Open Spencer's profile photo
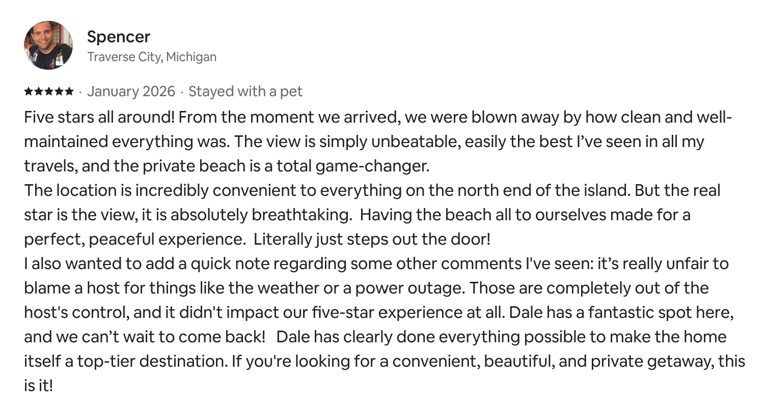 coord(48,45)
